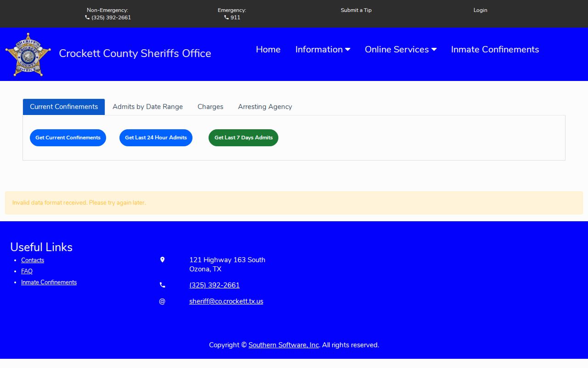Viewport: 588px width, 368px height.
Task: Select the Current Confinements tab
Action: 64,107
